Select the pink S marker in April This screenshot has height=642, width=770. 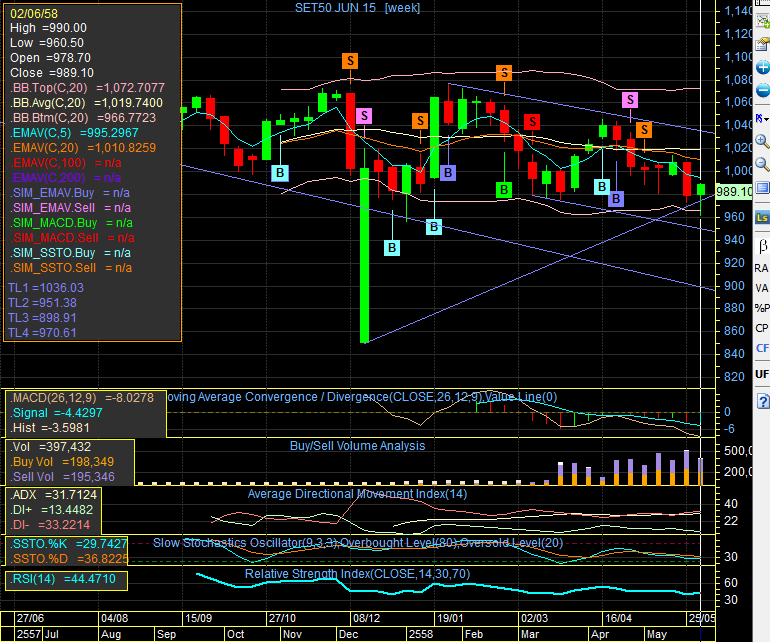coord(630,100)
